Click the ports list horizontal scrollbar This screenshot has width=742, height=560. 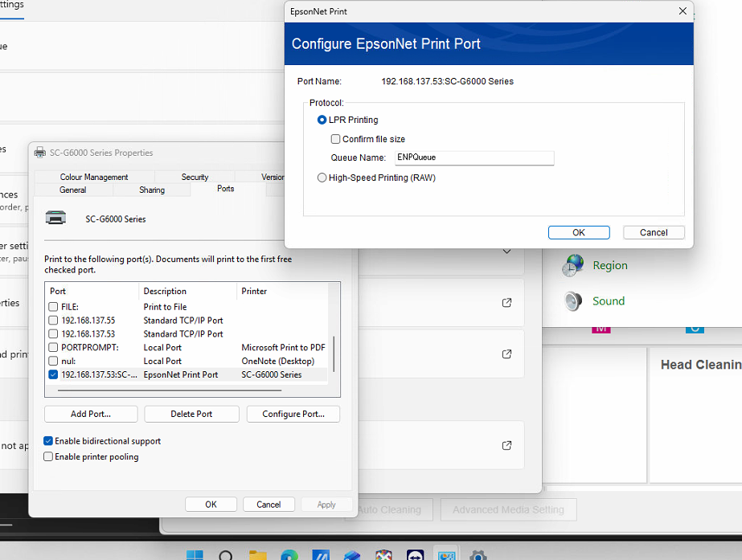pos(170,390)
